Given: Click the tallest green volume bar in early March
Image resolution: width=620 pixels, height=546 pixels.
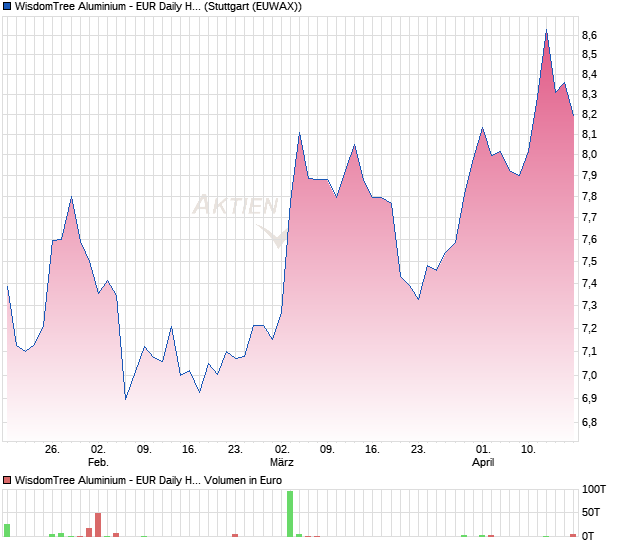Looking at the screenshot, I should [x=290, y=514].
